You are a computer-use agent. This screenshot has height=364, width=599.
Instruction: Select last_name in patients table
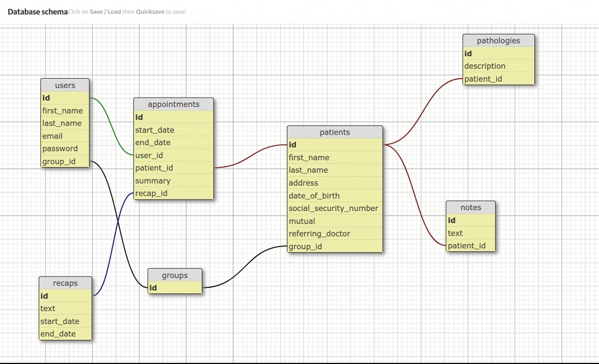point(334,170)
